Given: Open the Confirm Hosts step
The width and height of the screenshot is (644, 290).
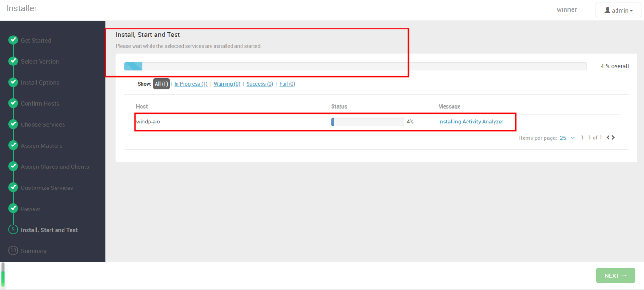Looking at the screenshot, I should (40, 103).
